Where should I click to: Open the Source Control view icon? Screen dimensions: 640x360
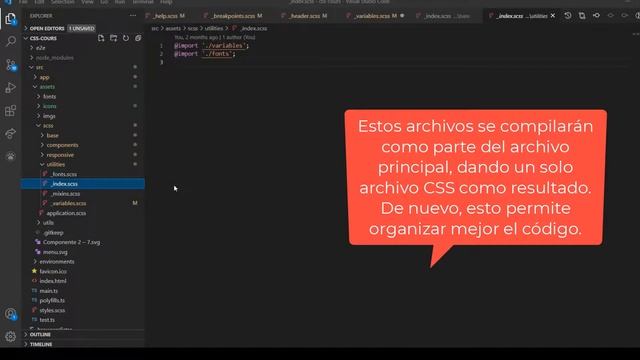[x=11, y=64]
